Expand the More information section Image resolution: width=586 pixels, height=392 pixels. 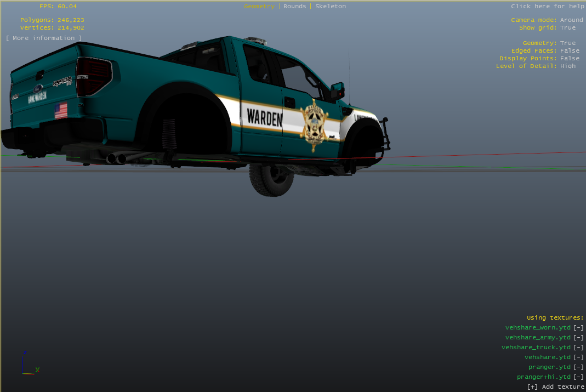[44, 38]
